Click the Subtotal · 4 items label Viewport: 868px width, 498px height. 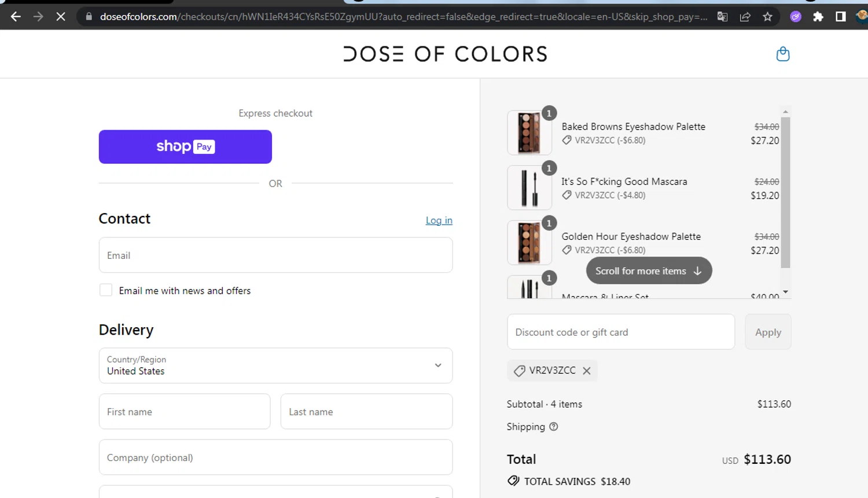544,404
